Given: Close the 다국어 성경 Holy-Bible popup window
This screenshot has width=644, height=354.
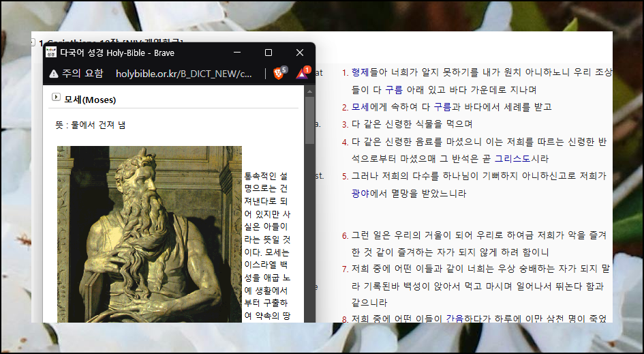Looking at the screenshot, I should pyautogui.click(x=300, y=53).
